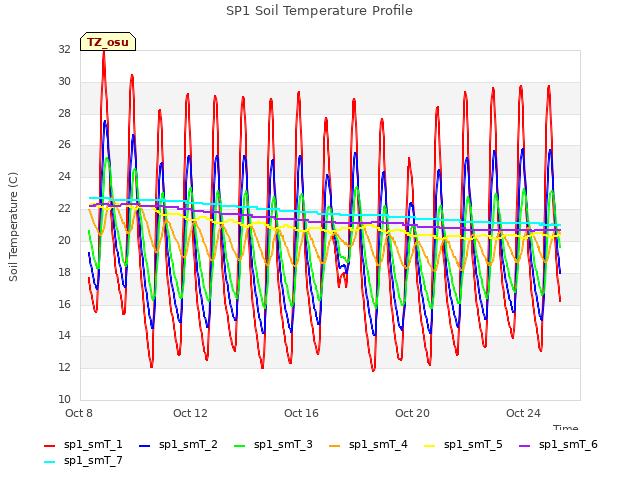Viewport: 640px width, 480px height.
Task: Click the green sp1_smT_3 legend swatch
Action: [x=240, y=446]
